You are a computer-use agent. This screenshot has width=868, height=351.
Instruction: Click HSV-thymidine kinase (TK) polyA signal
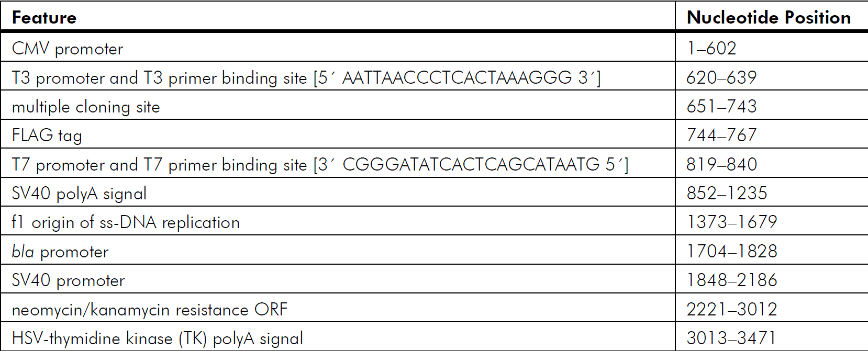point(158,338)
